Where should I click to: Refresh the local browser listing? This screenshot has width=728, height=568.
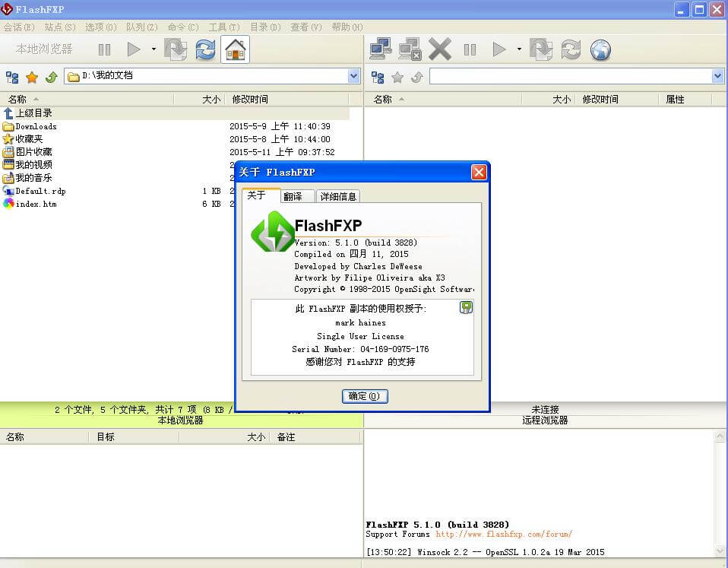[205, 49]
